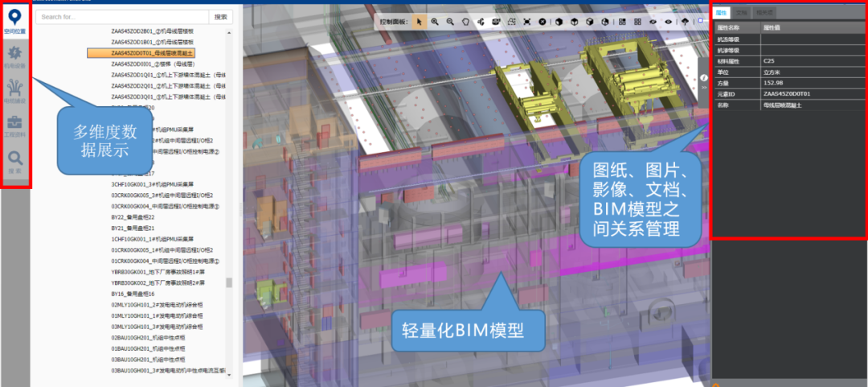The width and height of the screenshot is (868, 387).
Task: Click the zoom out magnifier tool
Action: pos(450,22)
